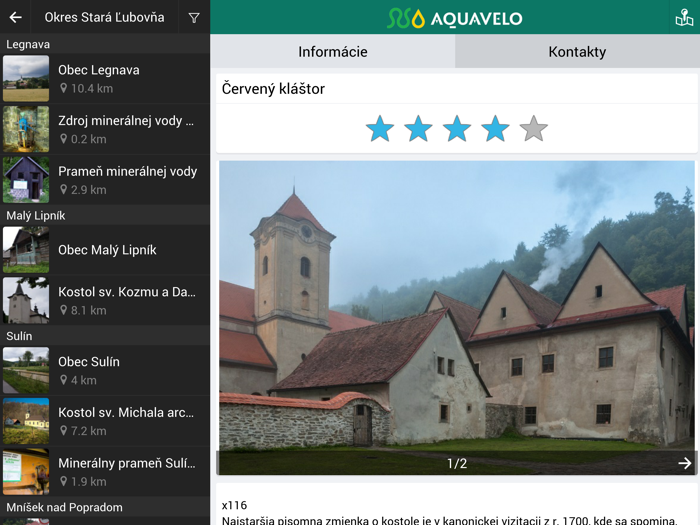
Task: Open Obec Malý Lipník item
Action: pos(105,250)
